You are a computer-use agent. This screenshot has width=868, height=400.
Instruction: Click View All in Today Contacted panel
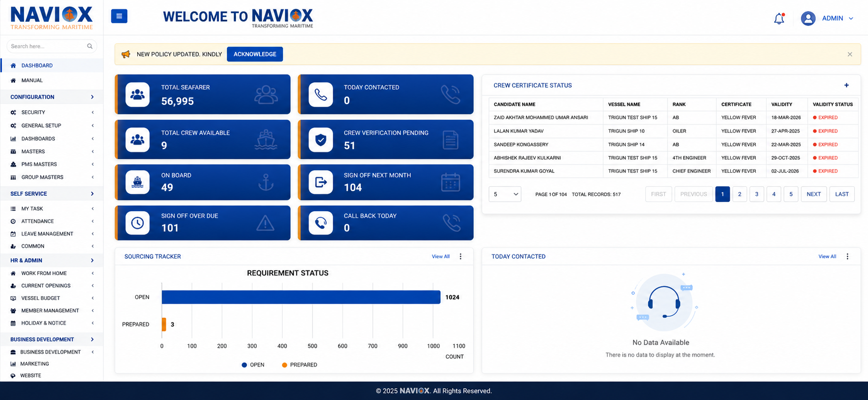[827, 256]
